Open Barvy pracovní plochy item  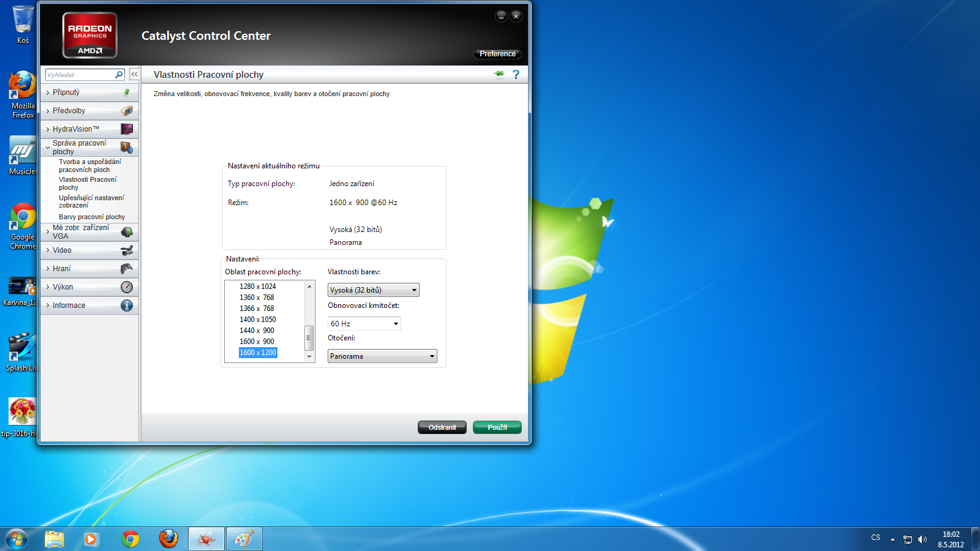(x=92, y=217)
